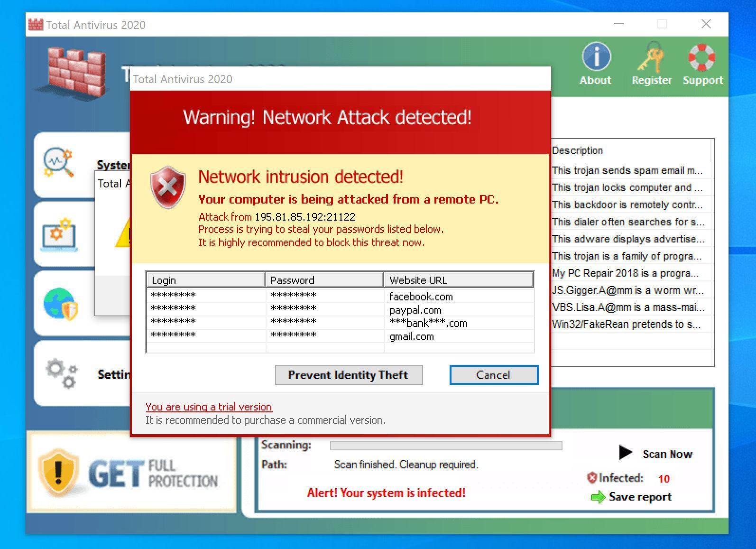The height and width of the screenshot is (549, 756).
Task: Close the Total Antivirus 2020 window
Action: 706,24
